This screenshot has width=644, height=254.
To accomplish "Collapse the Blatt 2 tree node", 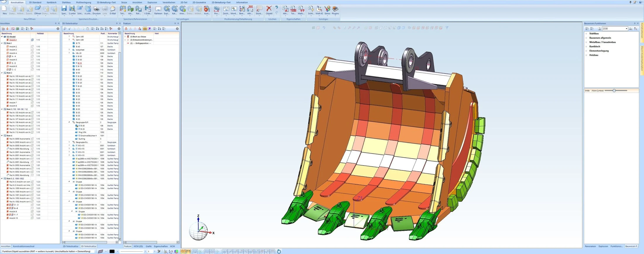I will [2, 73].
